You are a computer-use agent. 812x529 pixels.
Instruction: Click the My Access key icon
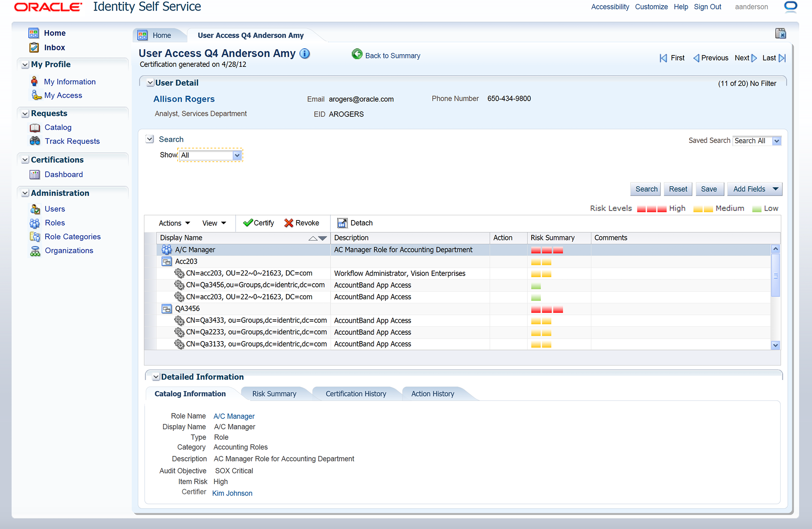pyautogui.click(x=36, y=95)
